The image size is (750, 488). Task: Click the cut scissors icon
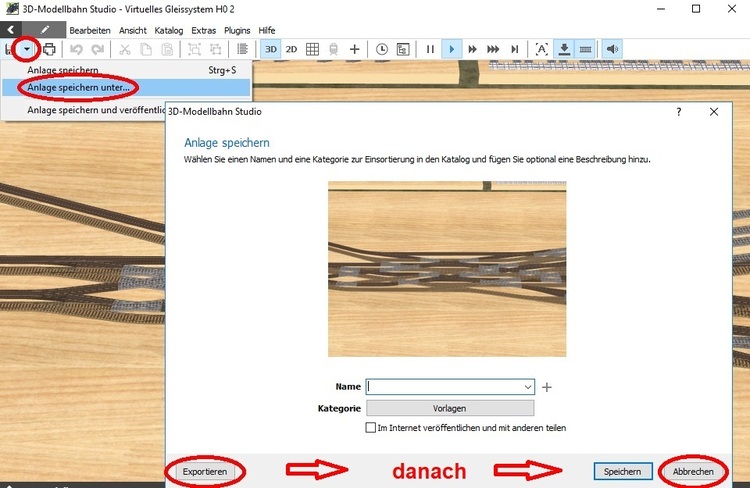[125, 49]
